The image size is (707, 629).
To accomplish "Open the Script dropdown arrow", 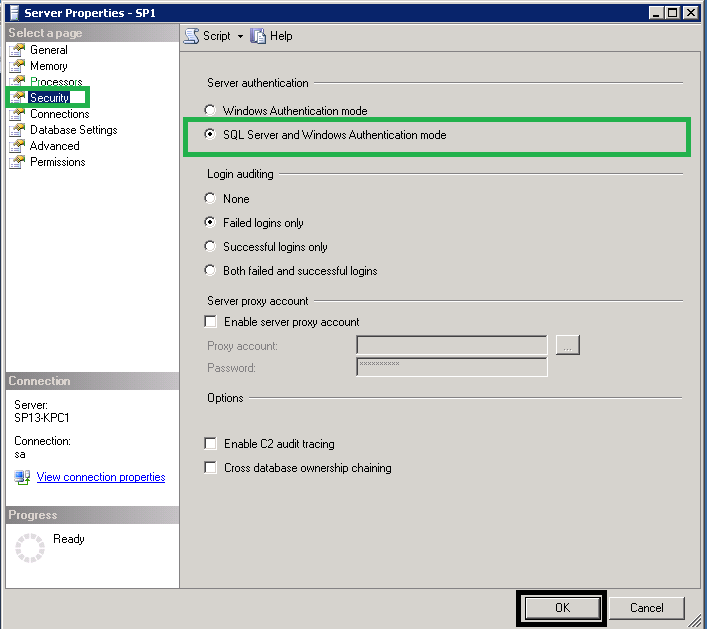I will tap(240, 36).
